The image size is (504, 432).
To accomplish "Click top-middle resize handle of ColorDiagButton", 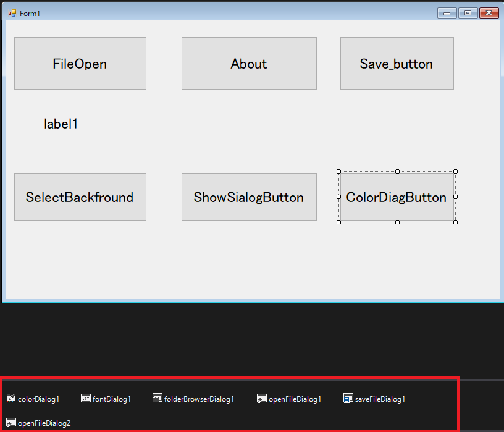I will pyautogui.click(x=397, y=171).
